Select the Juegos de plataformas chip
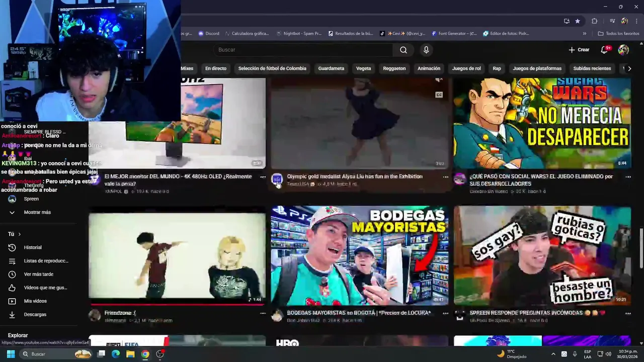This screenshot has height=362, width=644. pos(537,68)
